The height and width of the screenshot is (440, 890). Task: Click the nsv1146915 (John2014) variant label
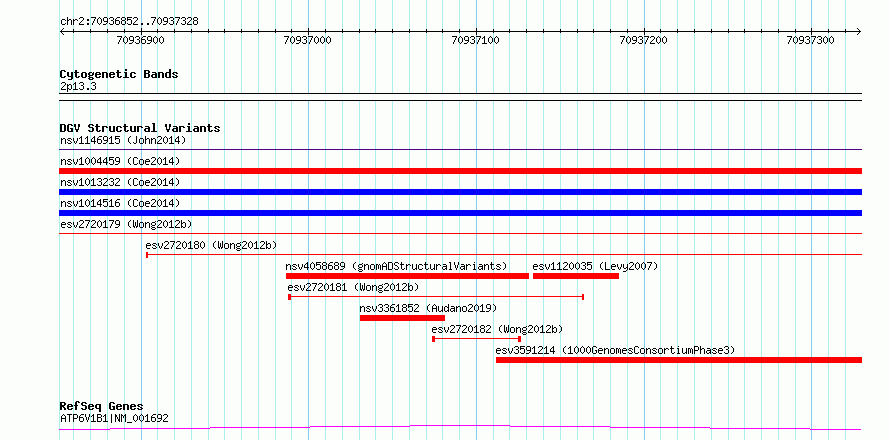123,140
